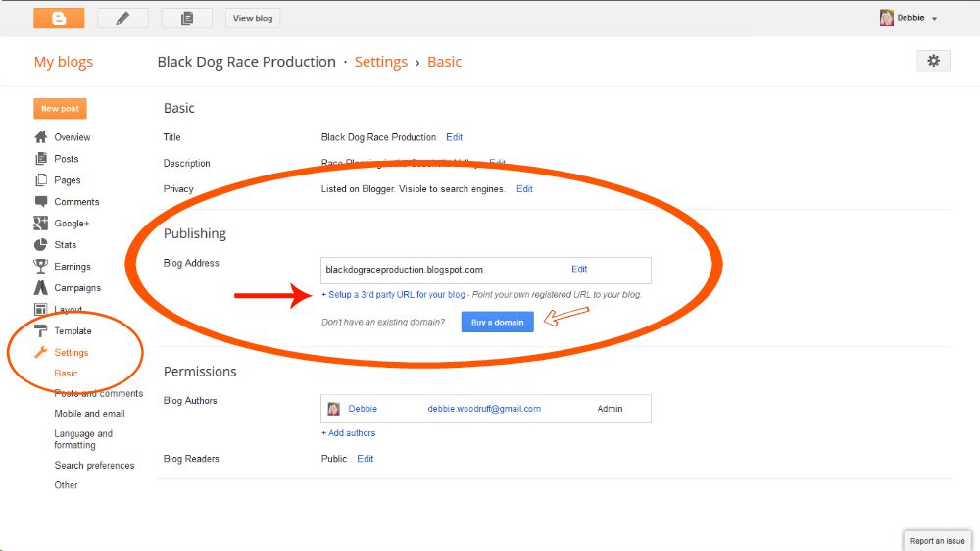The width and height of the screenshot is (980, 551).
Task: Select the Basic settings sub-item
Action: [x=66, y=374]
